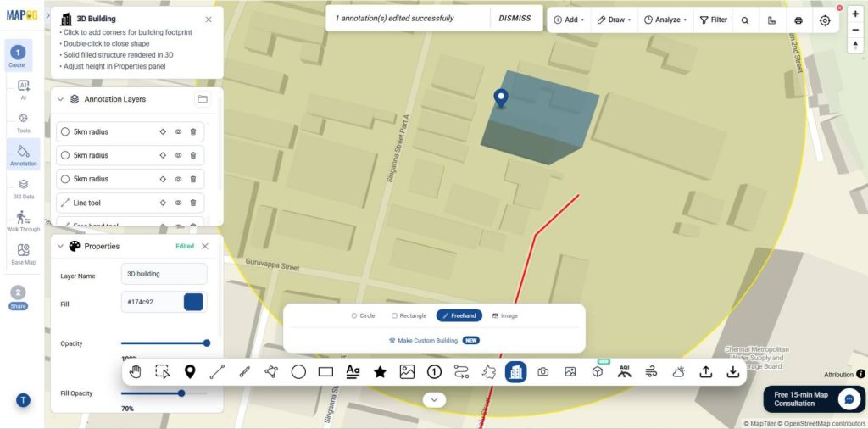Select the Circle footprint option
Image resolution: width=868 pixels, height=429 pixels.
[363, 315]
